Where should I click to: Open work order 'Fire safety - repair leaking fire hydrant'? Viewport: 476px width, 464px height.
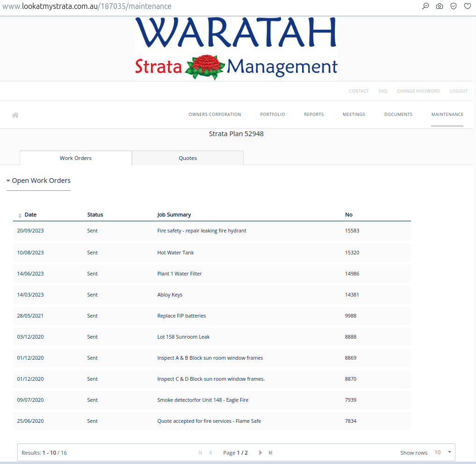click(x=202, y=231)
